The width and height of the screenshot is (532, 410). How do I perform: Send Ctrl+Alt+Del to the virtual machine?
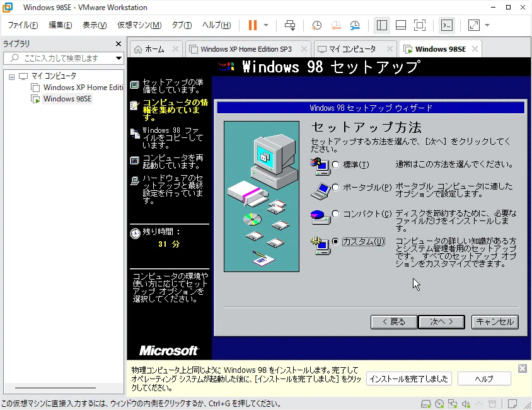(290, 25)
